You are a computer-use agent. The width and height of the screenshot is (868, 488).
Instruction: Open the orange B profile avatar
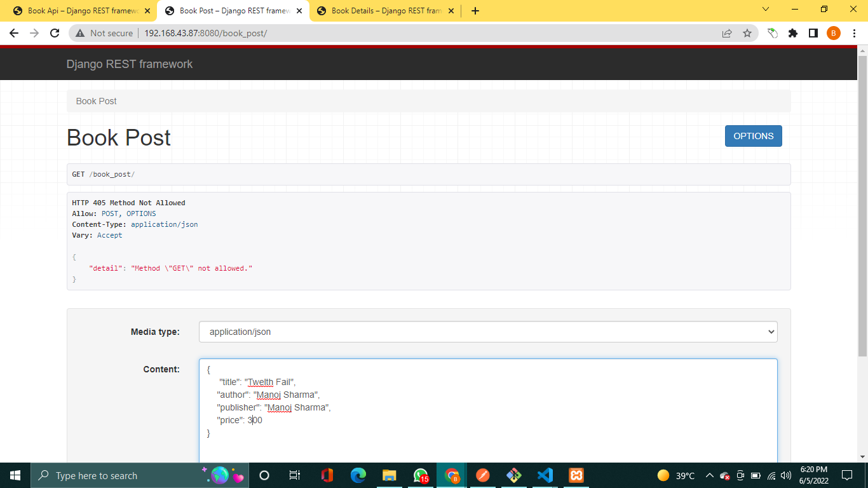tap(834, 33)
